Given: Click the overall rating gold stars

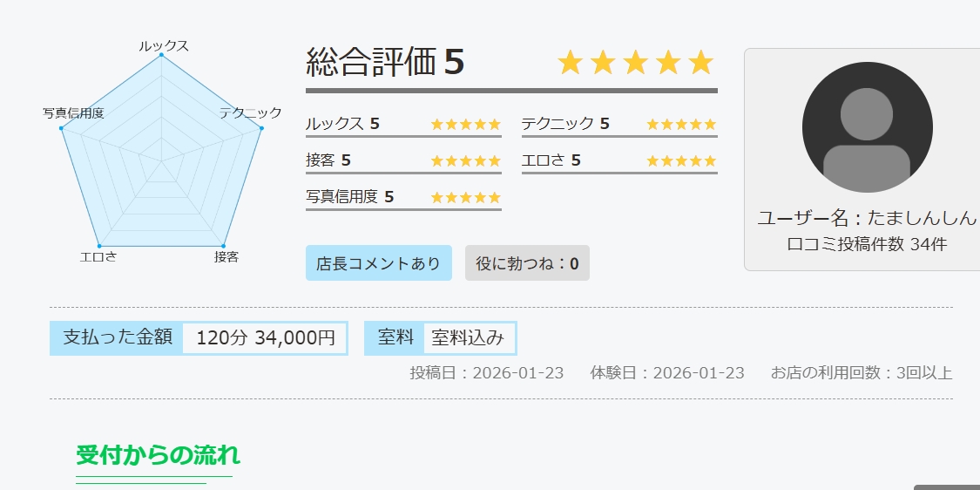Looking at the screenshot, I should point(635,63).
